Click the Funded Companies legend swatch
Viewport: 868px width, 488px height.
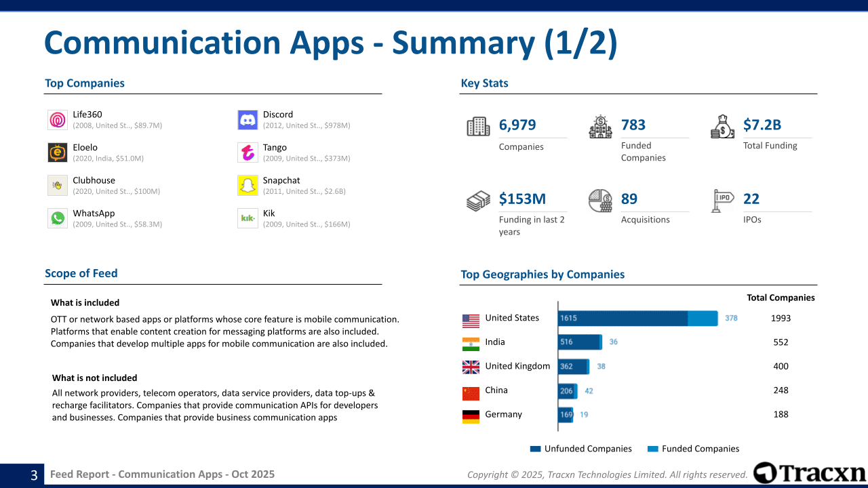[x=653, y=449]
